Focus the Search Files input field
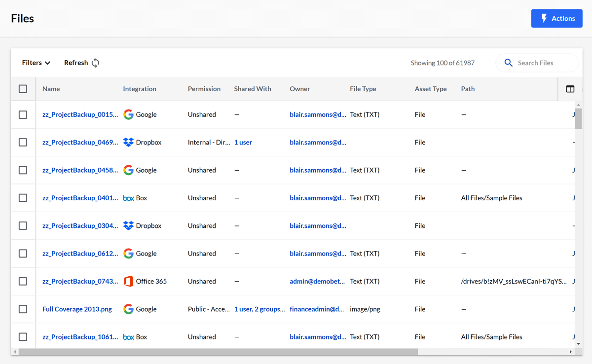Viewport: 592px width, 364px height. pos(543,63)
